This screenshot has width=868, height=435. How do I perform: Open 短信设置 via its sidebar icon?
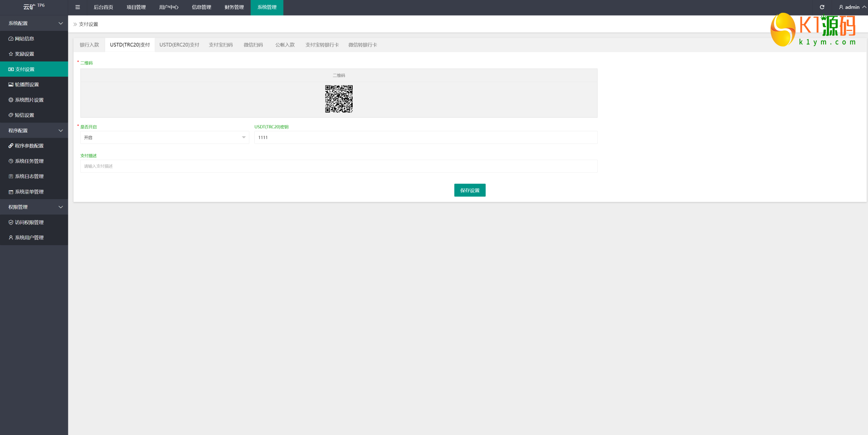(11, 115)
